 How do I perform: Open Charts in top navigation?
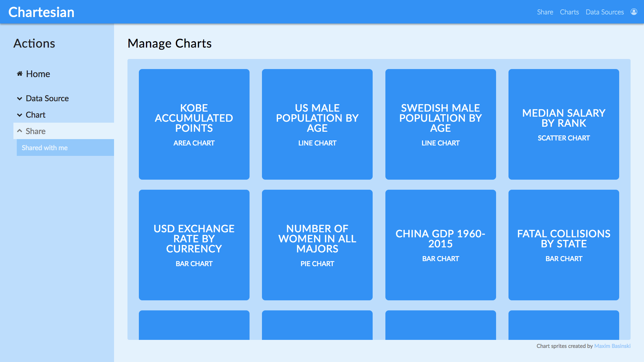[x=569, y=12]
